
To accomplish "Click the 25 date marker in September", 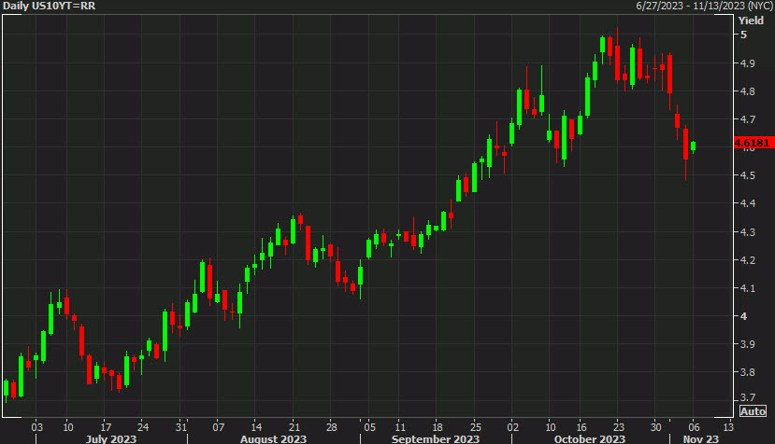I will tap(475, 427).
